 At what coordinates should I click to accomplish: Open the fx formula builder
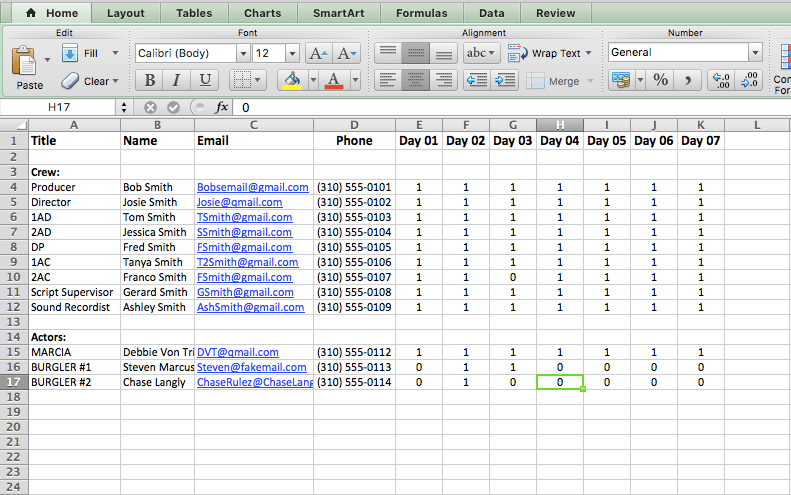221,107
